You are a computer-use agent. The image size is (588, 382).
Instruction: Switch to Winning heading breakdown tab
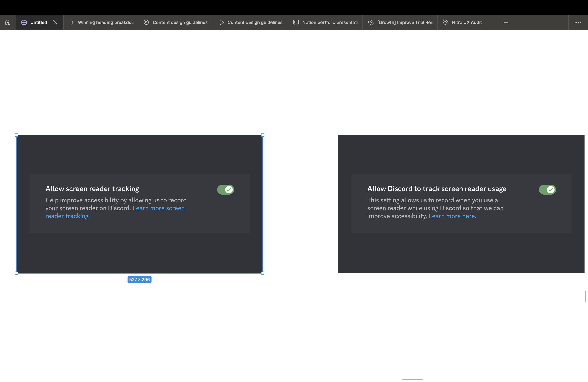coord(105,22)
